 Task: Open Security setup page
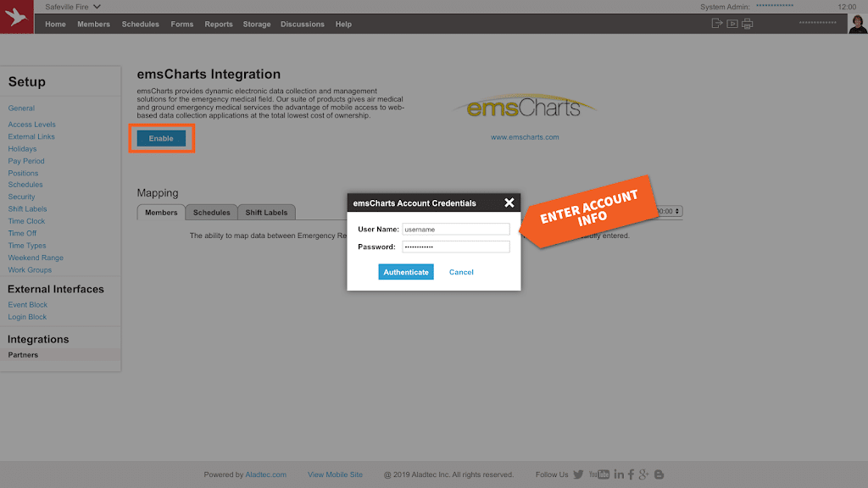[x=21, y=197]
